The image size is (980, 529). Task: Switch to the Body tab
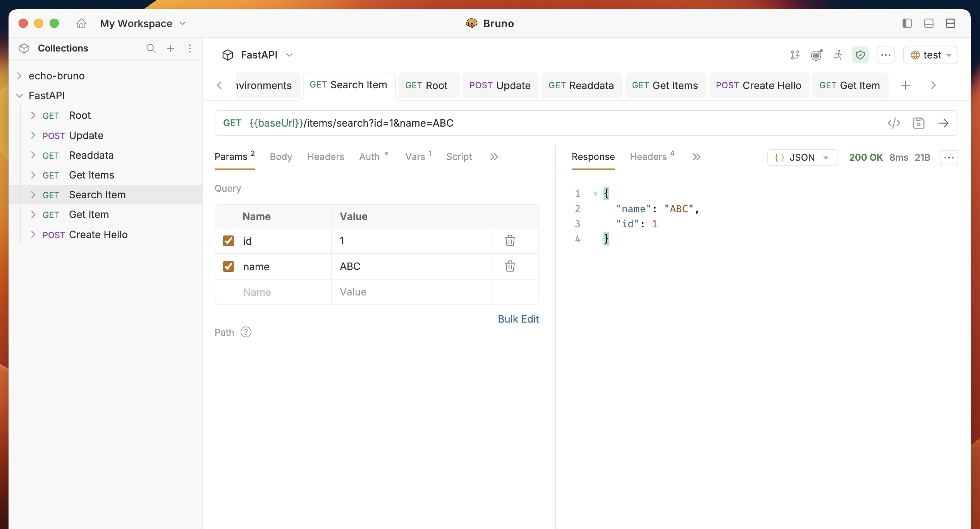280,156
